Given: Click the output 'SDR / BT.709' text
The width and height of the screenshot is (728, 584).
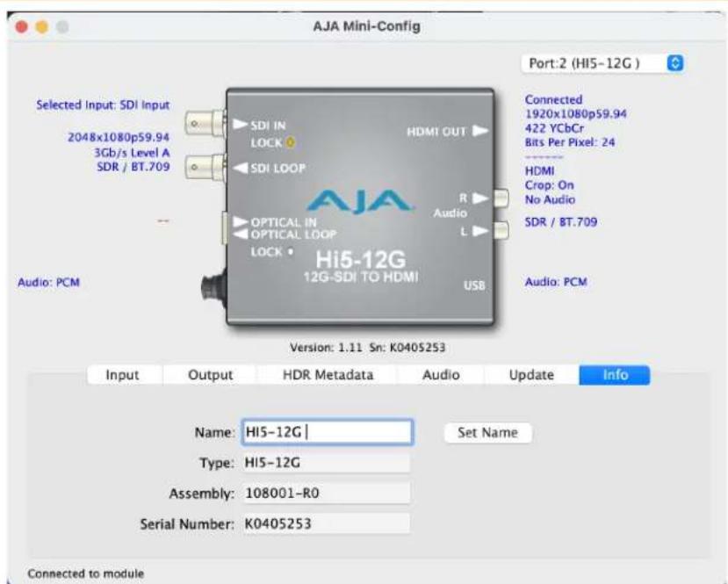Looking at the screenshot, I should click(561, 222).
